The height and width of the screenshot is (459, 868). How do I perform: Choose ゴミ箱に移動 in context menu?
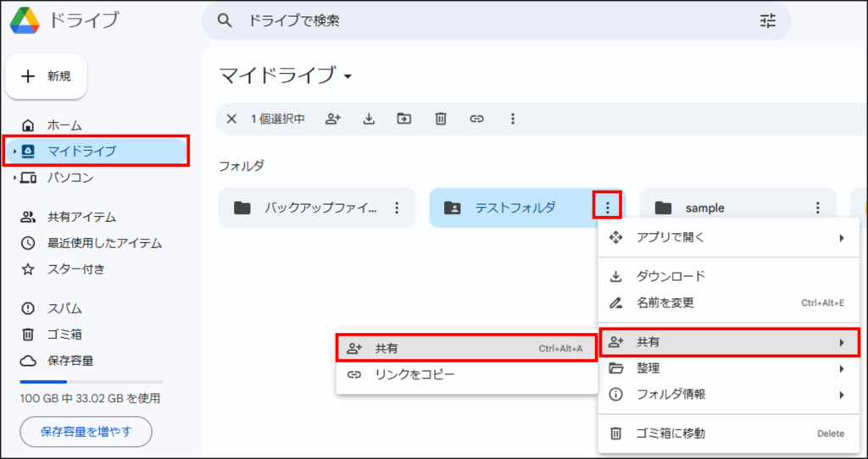coord(728,434)
